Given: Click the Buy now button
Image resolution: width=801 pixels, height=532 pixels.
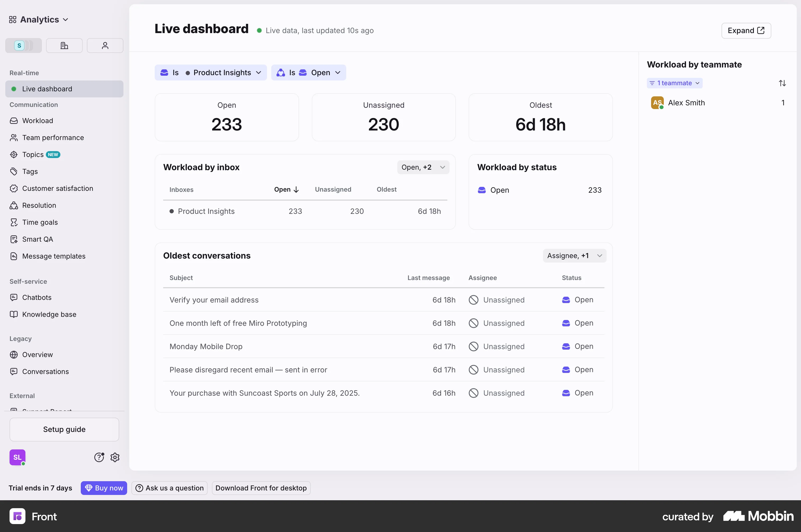Looking at the screenshot, I should click(x=104, y=488).
